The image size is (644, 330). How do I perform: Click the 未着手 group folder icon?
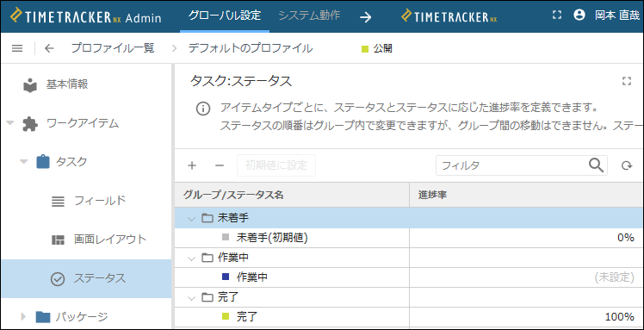[x=207, y=218]
